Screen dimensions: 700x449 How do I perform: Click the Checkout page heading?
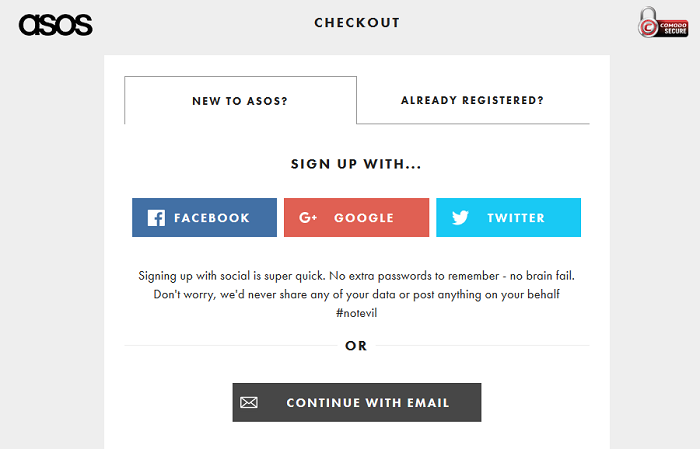[x=357, y=23]
